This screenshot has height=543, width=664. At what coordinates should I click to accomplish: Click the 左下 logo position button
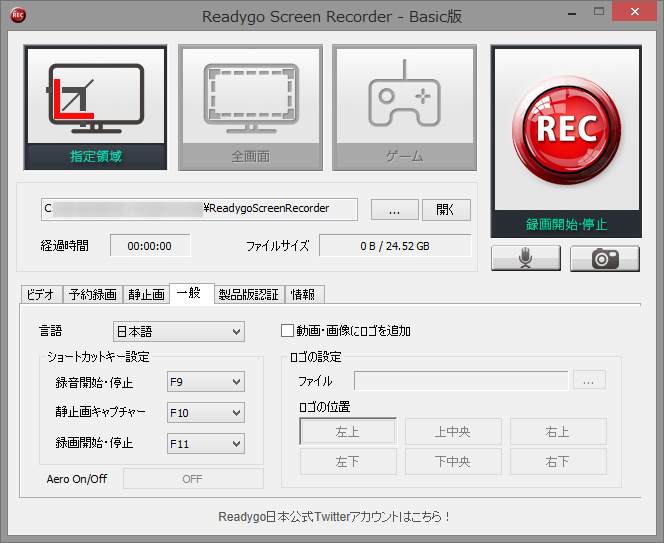pos(348,461)
